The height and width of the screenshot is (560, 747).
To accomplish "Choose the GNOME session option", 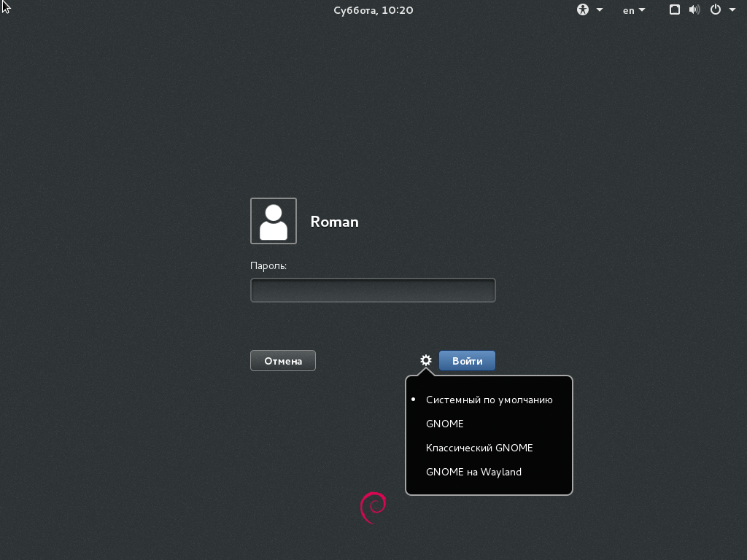I will point(445,424).
